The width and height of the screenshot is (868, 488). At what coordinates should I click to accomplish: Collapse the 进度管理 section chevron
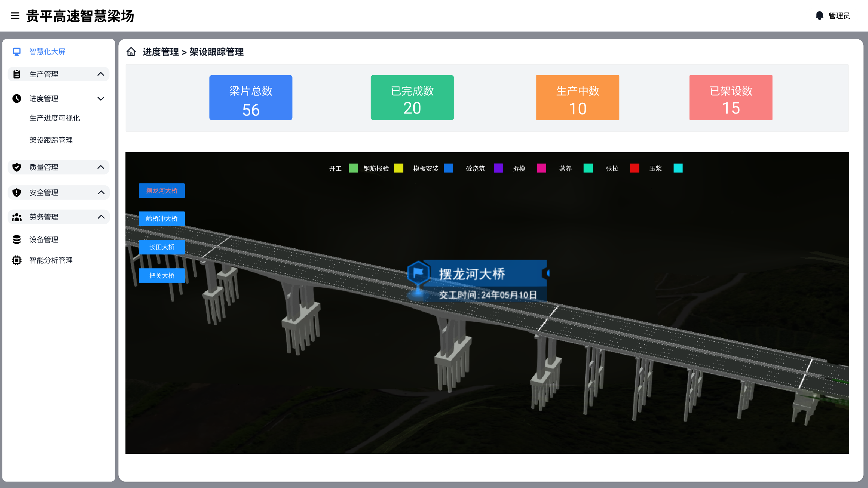coord(101,99)
